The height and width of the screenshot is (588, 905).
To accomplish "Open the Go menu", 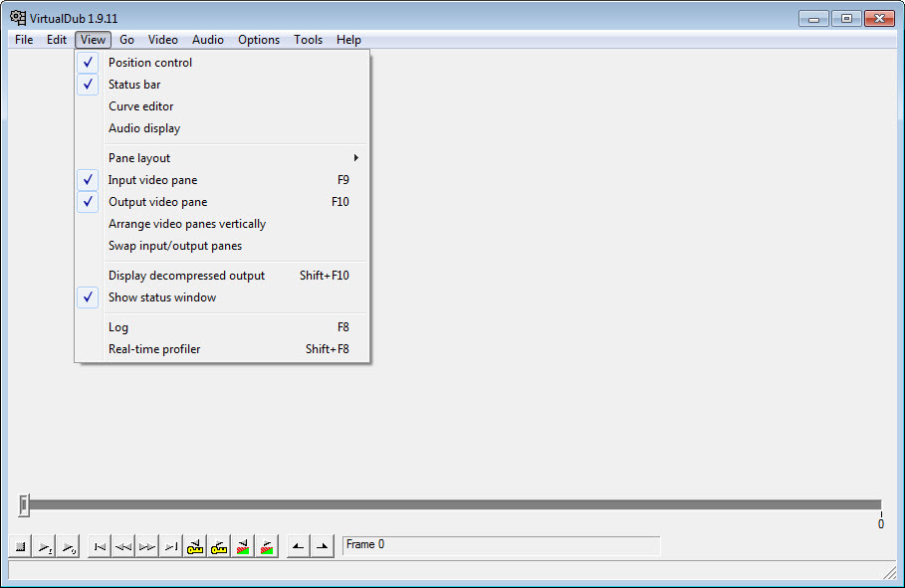I will pos(127,40).
